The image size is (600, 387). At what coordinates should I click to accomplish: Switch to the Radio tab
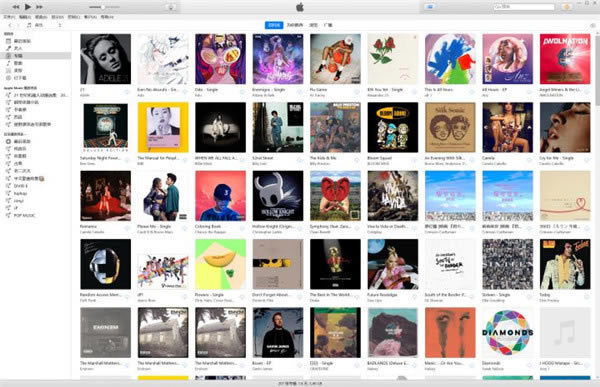coord(328,25)
